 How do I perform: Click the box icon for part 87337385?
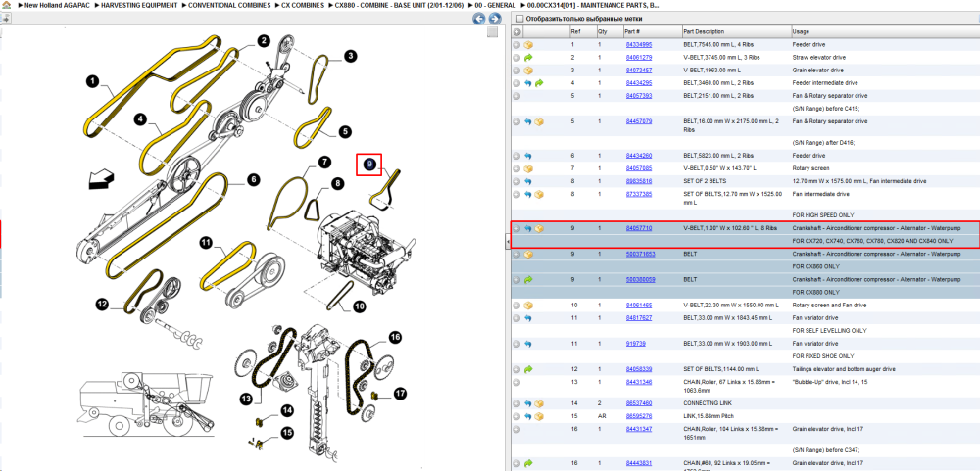click(x=539, y=194)
